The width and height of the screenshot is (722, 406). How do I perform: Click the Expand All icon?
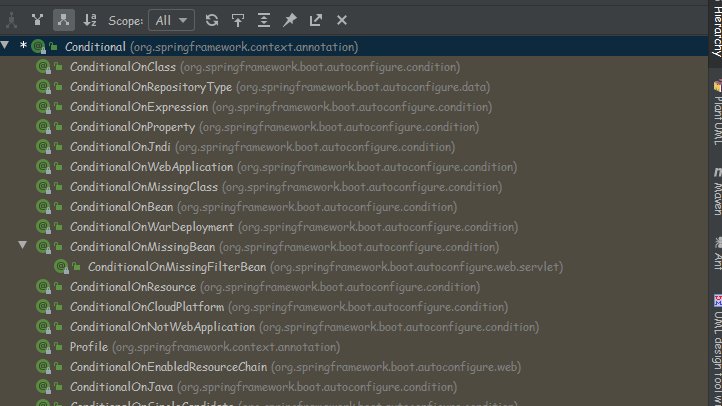coord(264,20)
